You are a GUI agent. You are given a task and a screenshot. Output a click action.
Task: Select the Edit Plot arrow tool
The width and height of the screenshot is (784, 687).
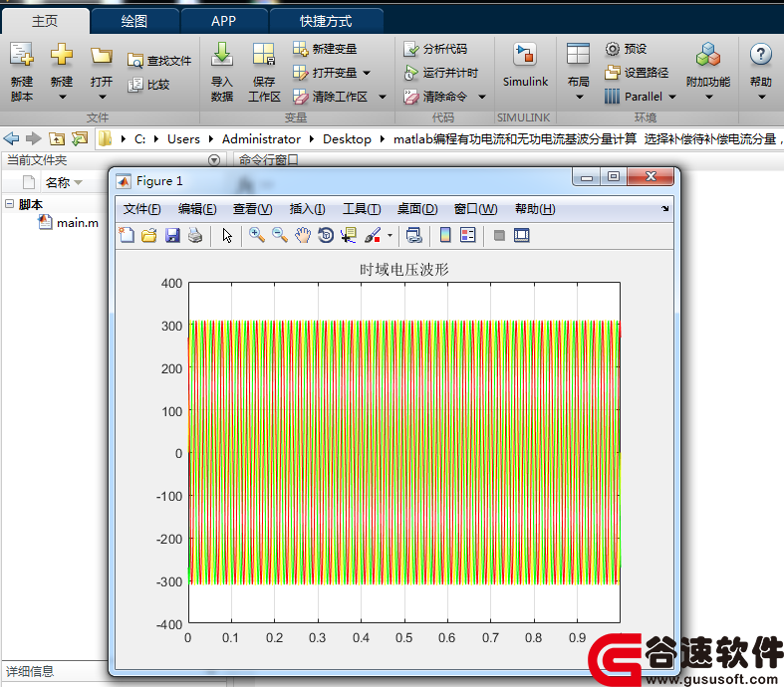227,235
